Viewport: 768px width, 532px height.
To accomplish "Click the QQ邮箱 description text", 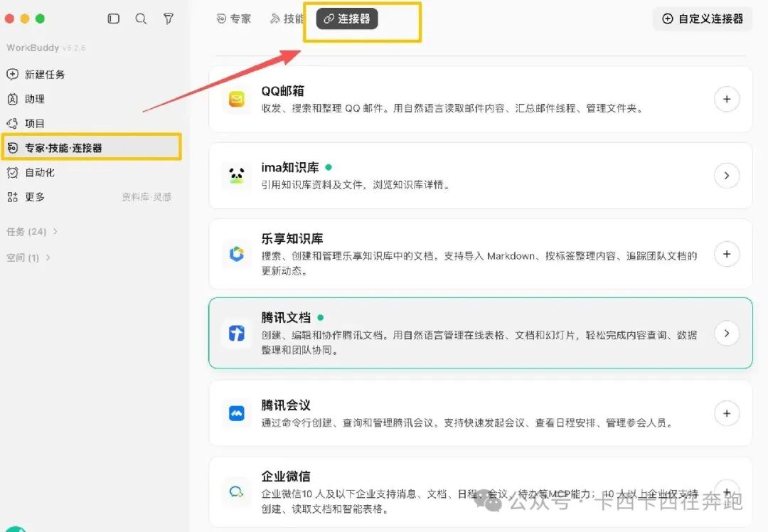I will pyautogui.click(x=452, y=108).
